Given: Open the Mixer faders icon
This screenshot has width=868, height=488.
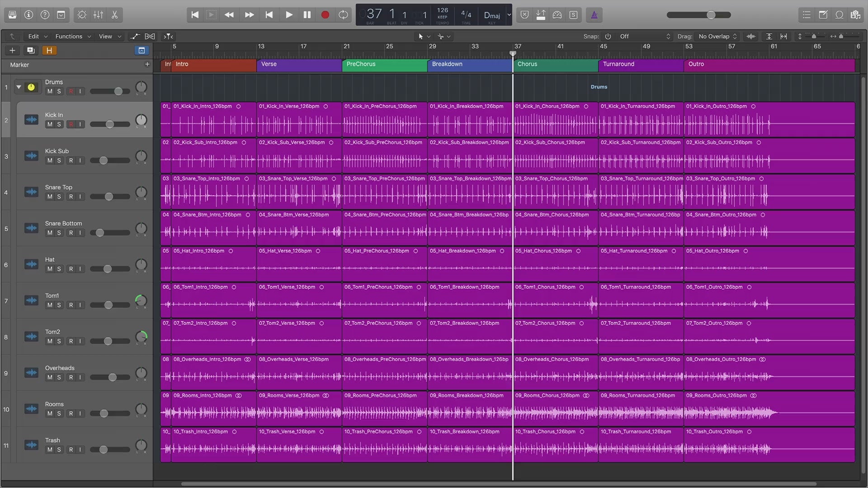Looking at the screenshot, I should coord(98,15).
